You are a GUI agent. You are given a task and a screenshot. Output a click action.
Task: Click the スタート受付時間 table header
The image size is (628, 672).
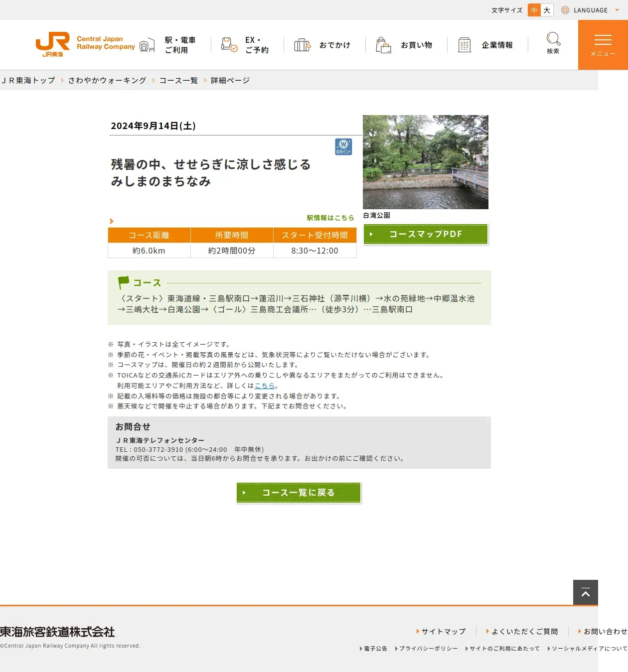click(x=315, y=235)
